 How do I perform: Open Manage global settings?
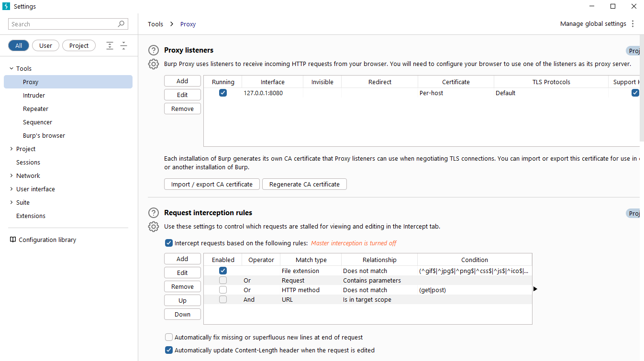[x=593, y=23]
